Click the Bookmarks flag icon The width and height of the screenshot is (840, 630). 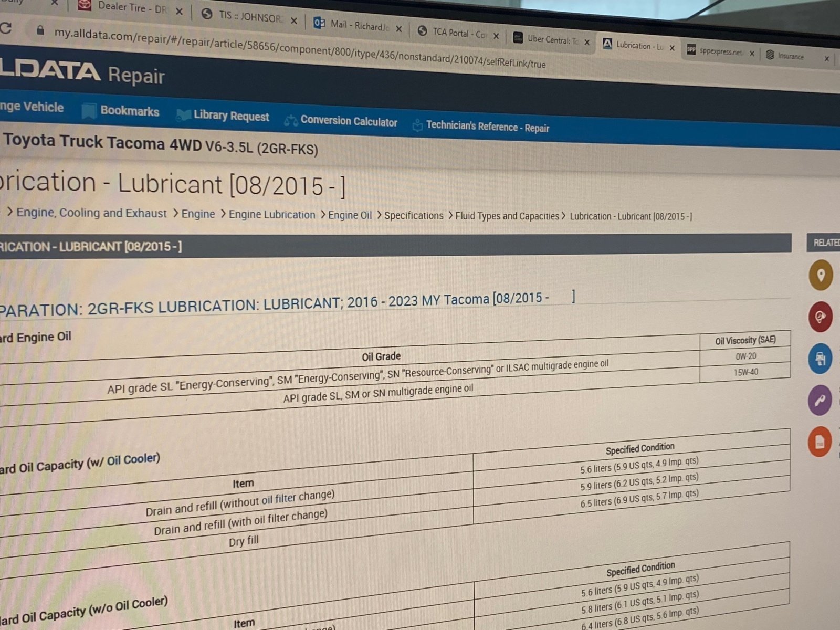coord(88,111)
